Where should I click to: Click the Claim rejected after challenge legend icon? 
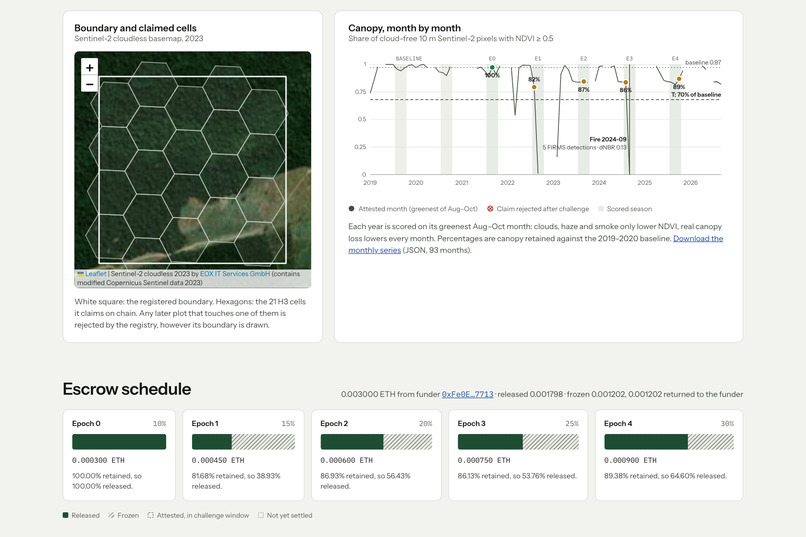click(x=490, y=209)
